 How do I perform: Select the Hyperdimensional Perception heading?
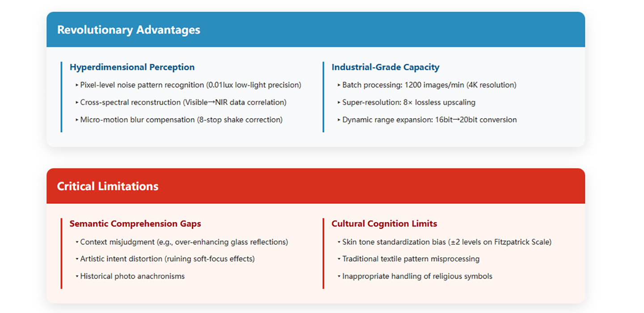(x=132, y=67)
